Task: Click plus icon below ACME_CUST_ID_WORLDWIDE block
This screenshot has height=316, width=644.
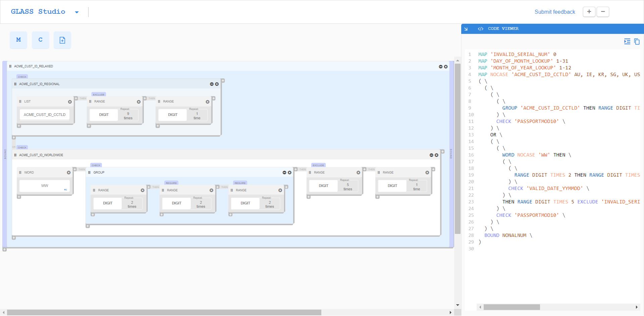Action: [x=14, y=238]
